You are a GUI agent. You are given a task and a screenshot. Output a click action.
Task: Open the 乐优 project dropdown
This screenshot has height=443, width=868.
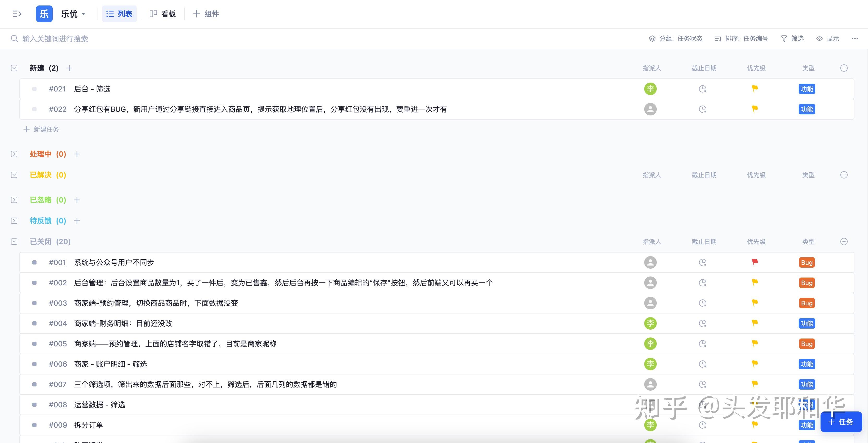[x=73, y=14]
